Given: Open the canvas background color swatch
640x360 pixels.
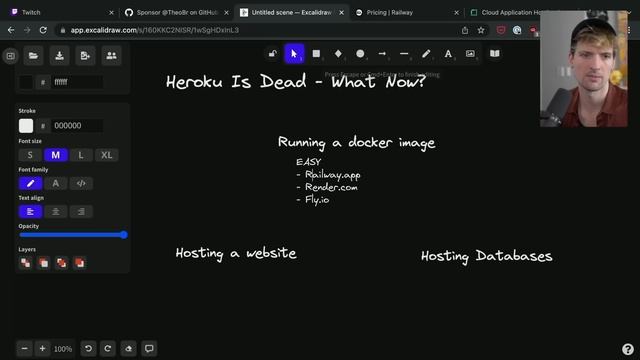Looking at the screenshot, I should 26,82.
